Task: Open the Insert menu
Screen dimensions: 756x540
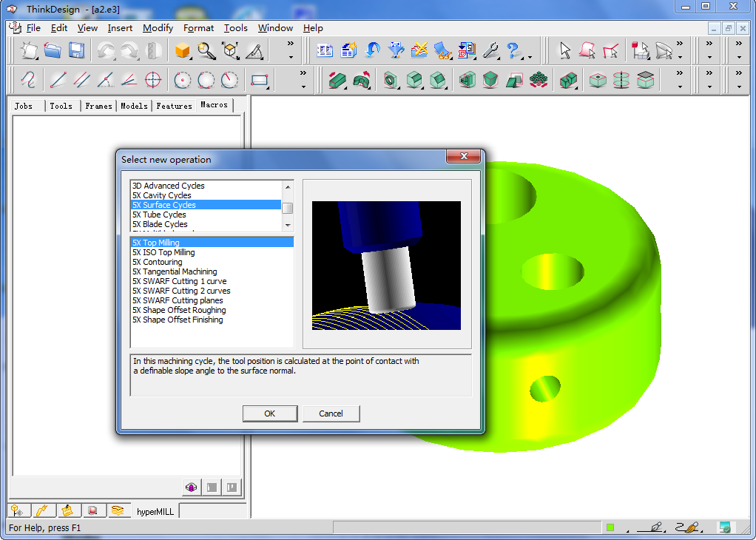Action: tap(120, 28)
